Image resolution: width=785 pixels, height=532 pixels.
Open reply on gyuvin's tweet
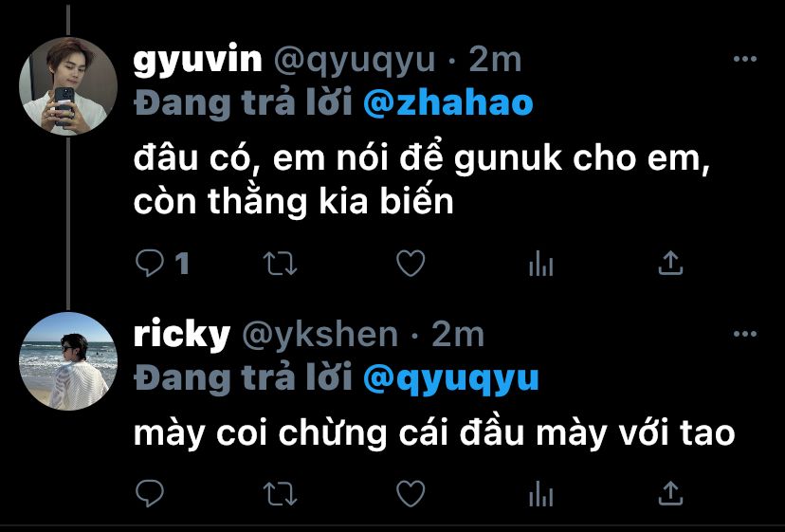tap(149, 263)
